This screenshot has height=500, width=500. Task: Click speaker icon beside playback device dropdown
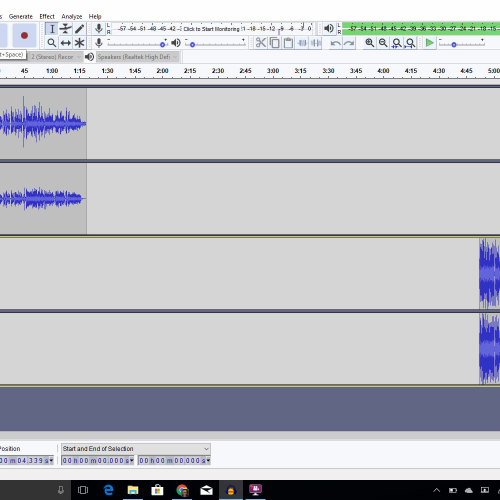(x=89, y=57)
